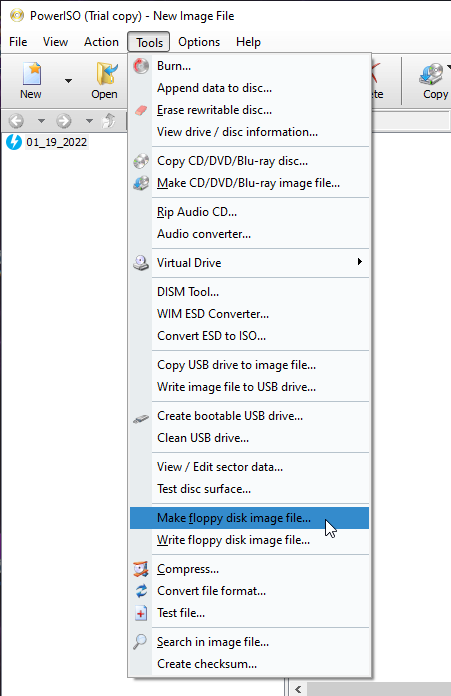Expand the New button dropdown arrow

tap(68, 81)
